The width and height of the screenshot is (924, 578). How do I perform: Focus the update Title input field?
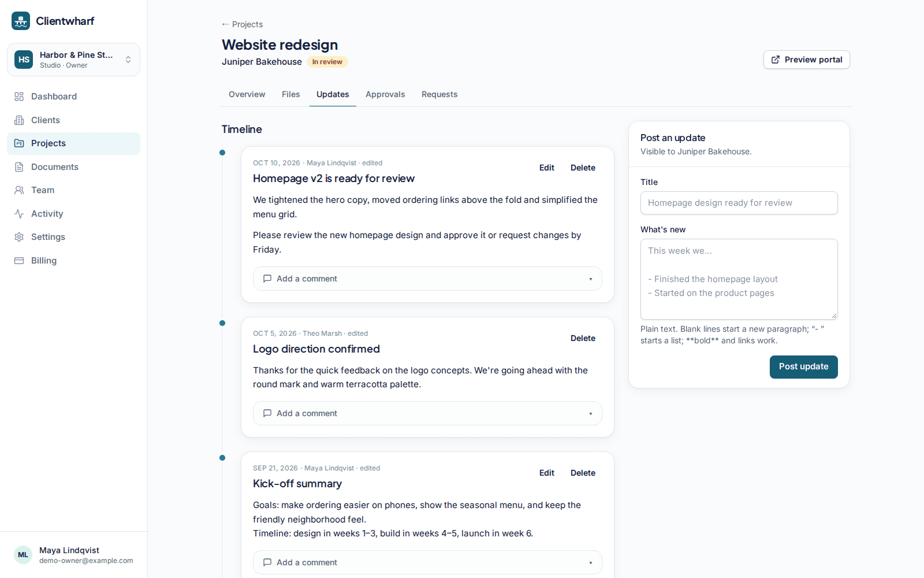pyautogui.click(x=739, y=203)
